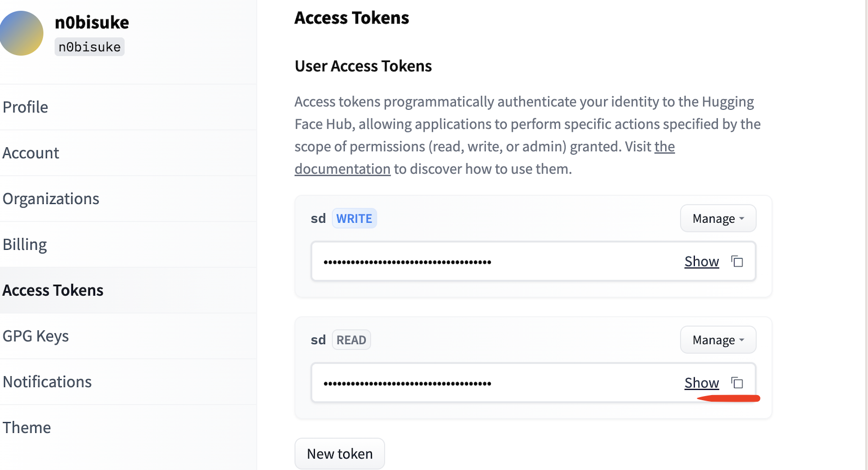Viewport: 868px width, 470px height.
Task: Reveal the WRITE token value
Action: pos(701,262)
